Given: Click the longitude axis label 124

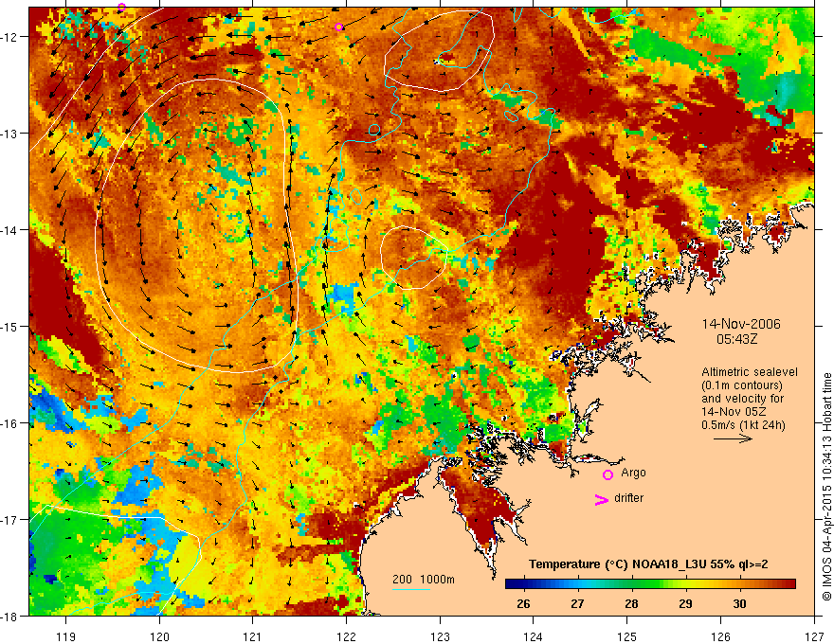Looking at the screenshot, I should [534, 636].
